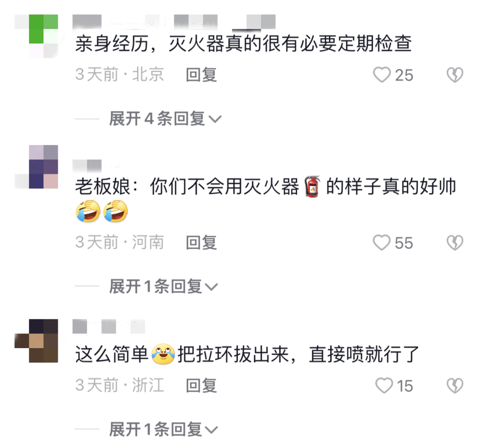Expand 展开4条回复 under the Beijing comment
The height and width of the screenshot is (448, 484).
(165, 118)
